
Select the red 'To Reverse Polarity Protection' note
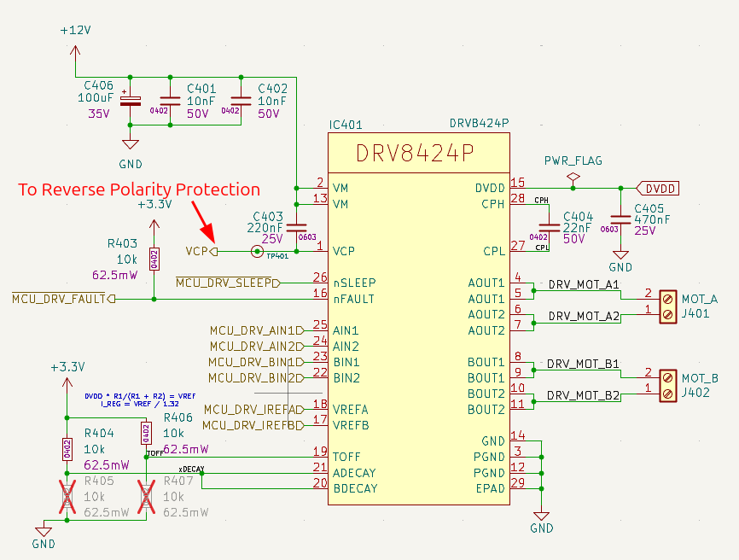(139, 190)
